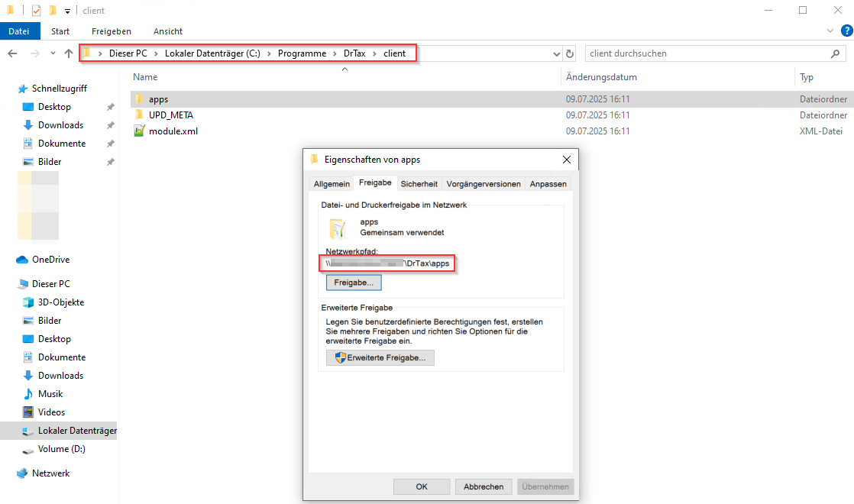Switch to the Sicherheit tab

click(x=419, y=183)
